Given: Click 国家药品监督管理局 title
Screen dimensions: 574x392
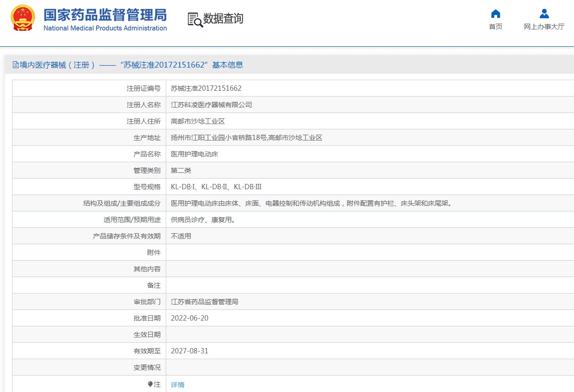Looking at the screenshot, I should coord(105,15).
